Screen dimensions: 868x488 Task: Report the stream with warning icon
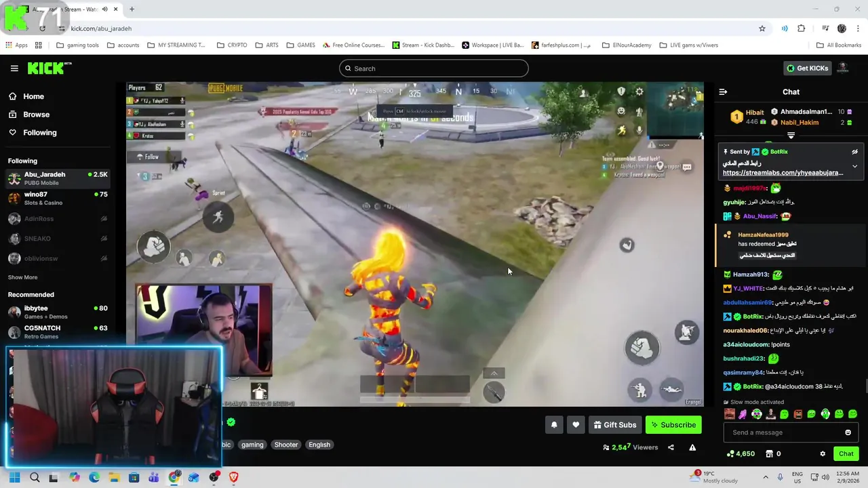692,447
